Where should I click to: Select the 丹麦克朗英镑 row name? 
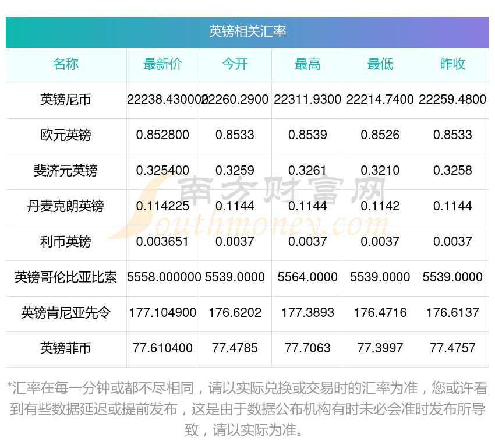point(66,206)
